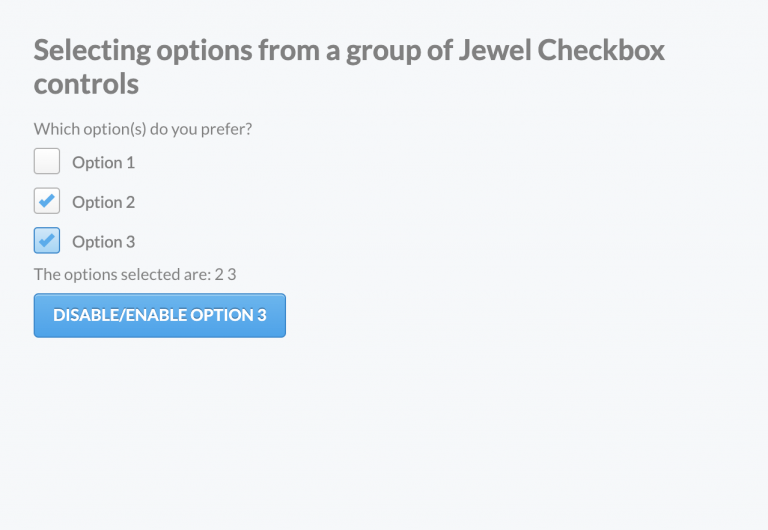This screenshot has width=768, height=530.
Task: Click the "Option 2" label text
Action: point(103,202)
